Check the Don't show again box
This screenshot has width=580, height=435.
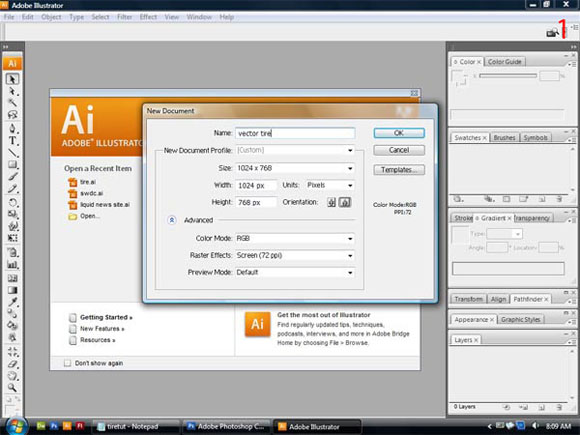pyautogui.click(x=67, y=363)
